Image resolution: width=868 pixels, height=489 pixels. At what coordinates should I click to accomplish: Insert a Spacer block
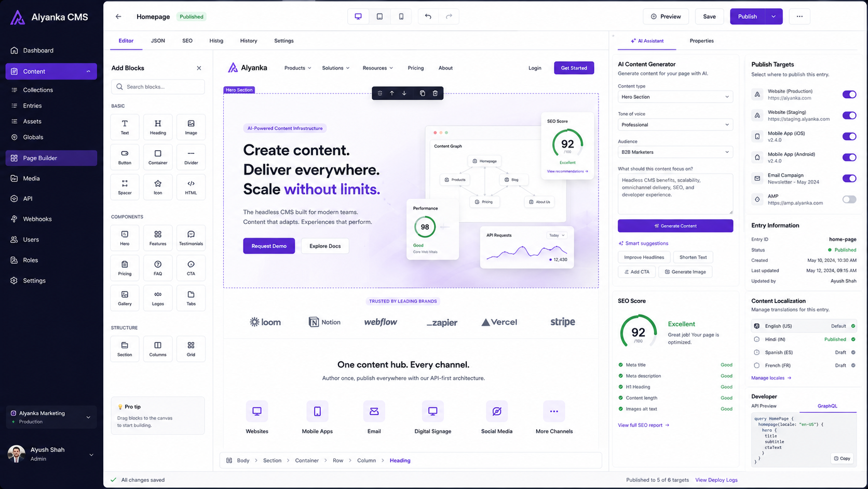pyautogui.click(x=125, y=188)
